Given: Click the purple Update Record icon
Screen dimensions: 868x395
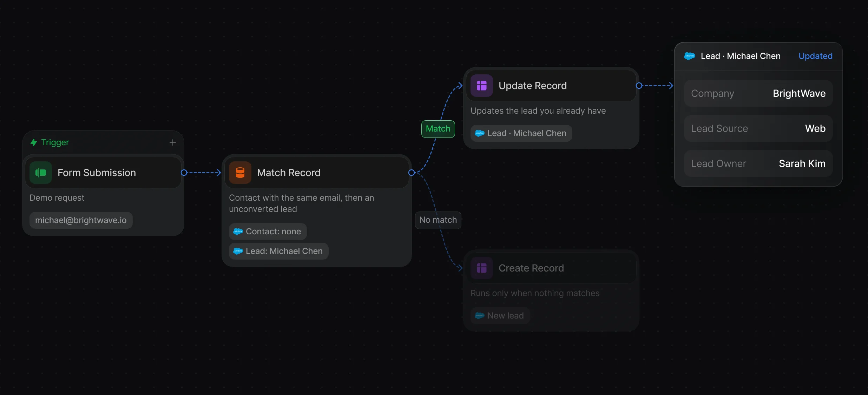Looking at the screenshot, I should coord(482,86).
